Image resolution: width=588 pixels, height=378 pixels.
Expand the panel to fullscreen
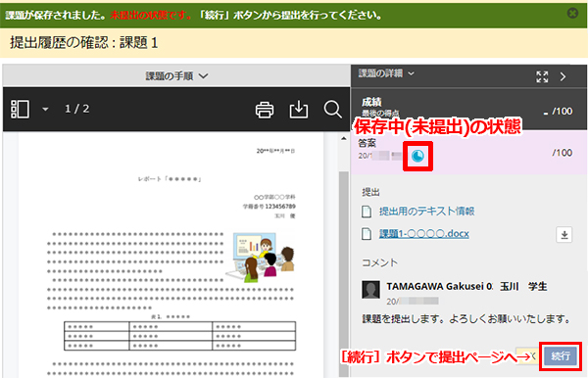pyautogui.click(x=542, y=76)
